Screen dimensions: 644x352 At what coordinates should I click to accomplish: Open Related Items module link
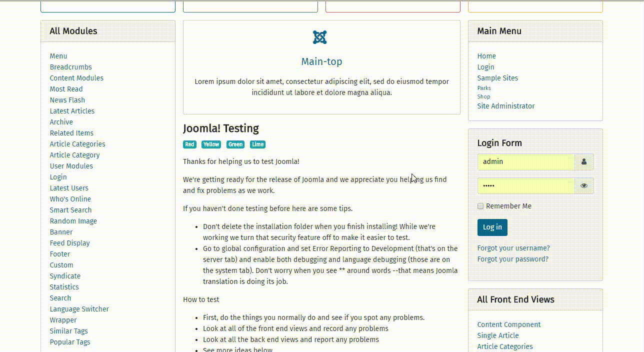[71, 133]
